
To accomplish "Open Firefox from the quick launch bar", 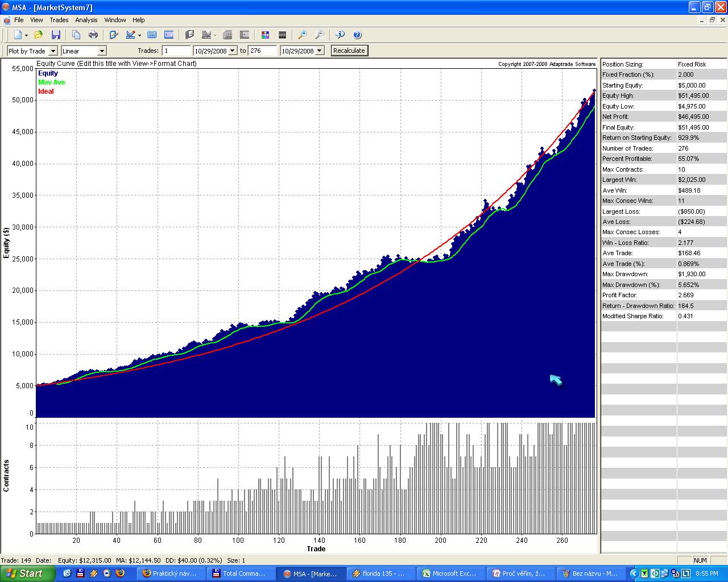I will tap(120, 573).
